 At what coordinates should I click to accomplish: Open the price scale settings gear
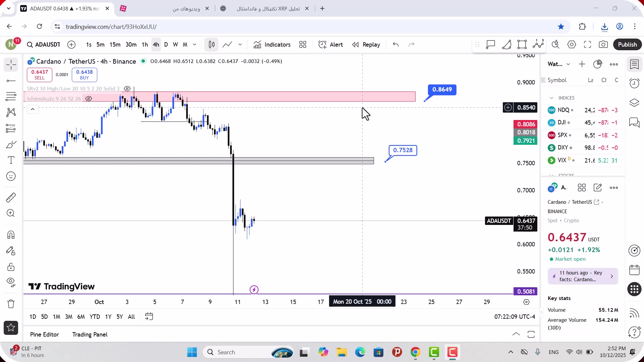(526, 302)
